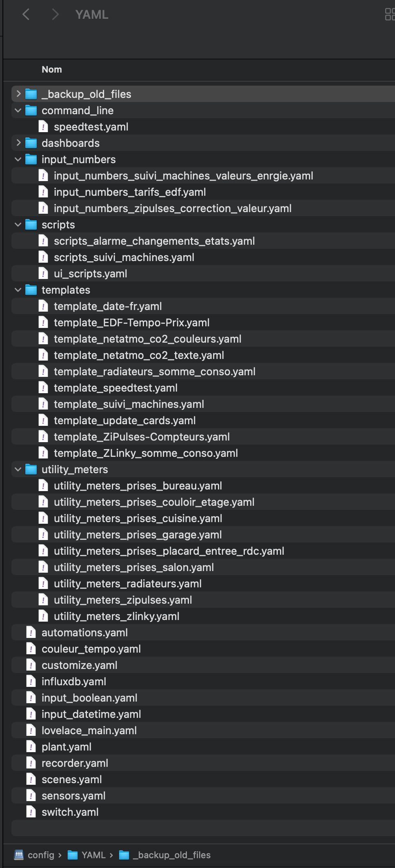Image resolution: width=395 pixels, height=868 pixels.
Task: Click the config volume icon in path bar
Action: [19, 855]
